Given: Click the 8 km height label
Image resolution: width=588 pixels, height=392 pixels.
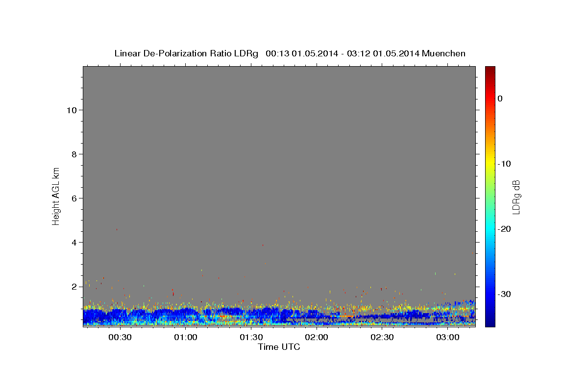Looking at the screenshot, I should 73,154.
